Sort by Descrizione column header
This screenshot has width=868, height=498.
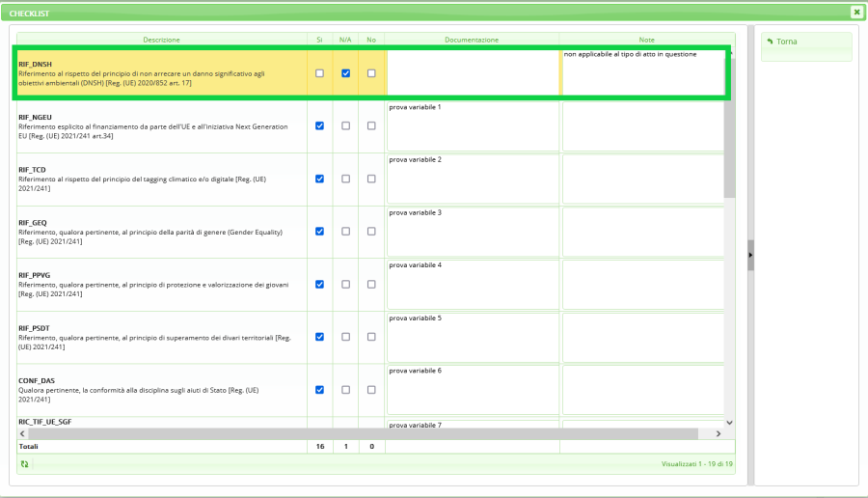pos(161,40)
